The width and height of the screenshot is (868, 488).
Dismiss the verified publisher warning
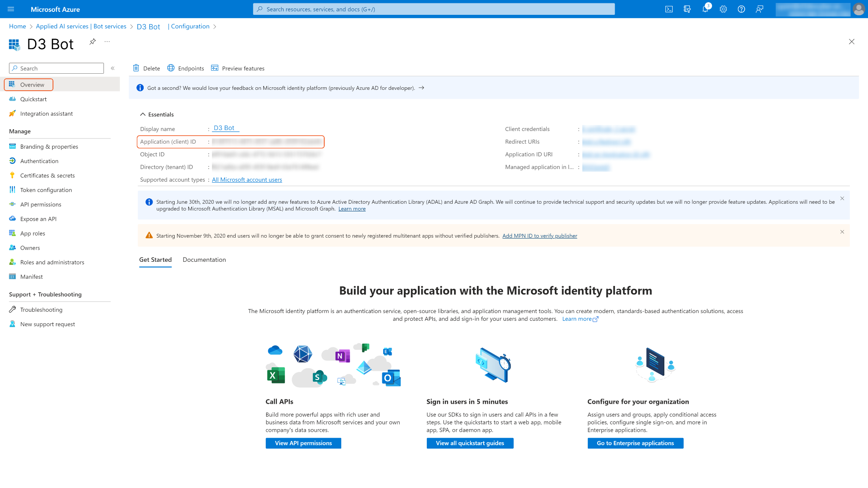point(842,232)
